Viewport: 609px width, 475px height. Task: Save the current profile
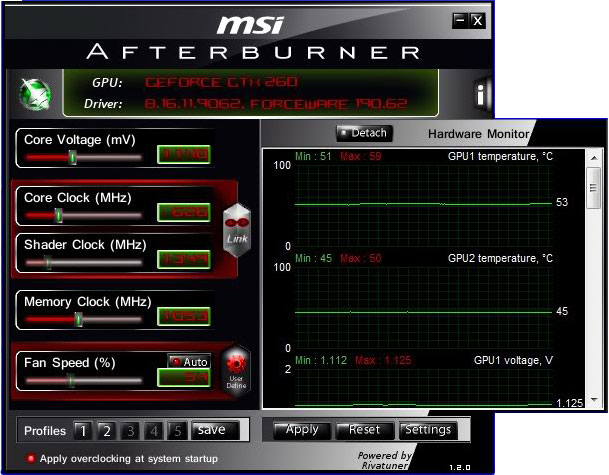211,430
